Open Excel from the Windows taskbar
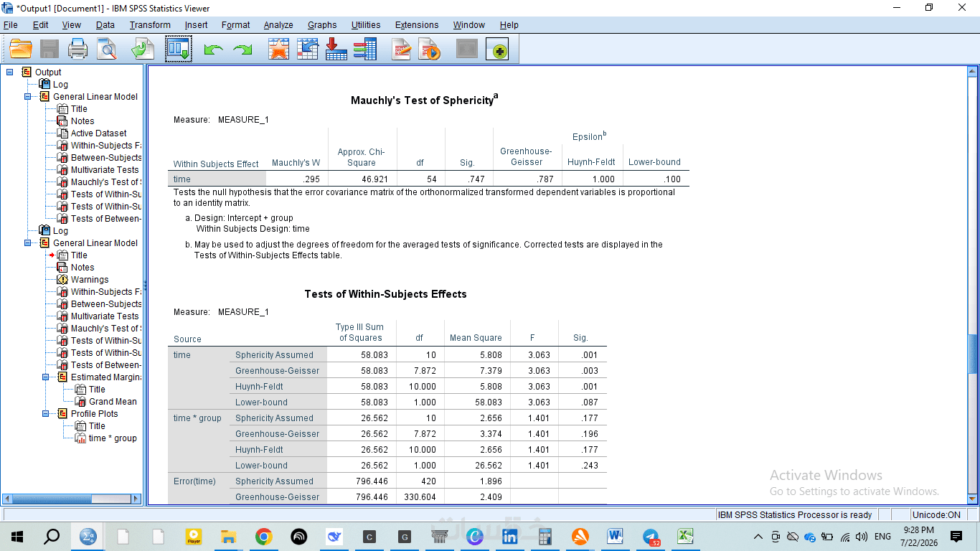The height and width of the screenshot is (551, 980). click(x=685, y=536)
